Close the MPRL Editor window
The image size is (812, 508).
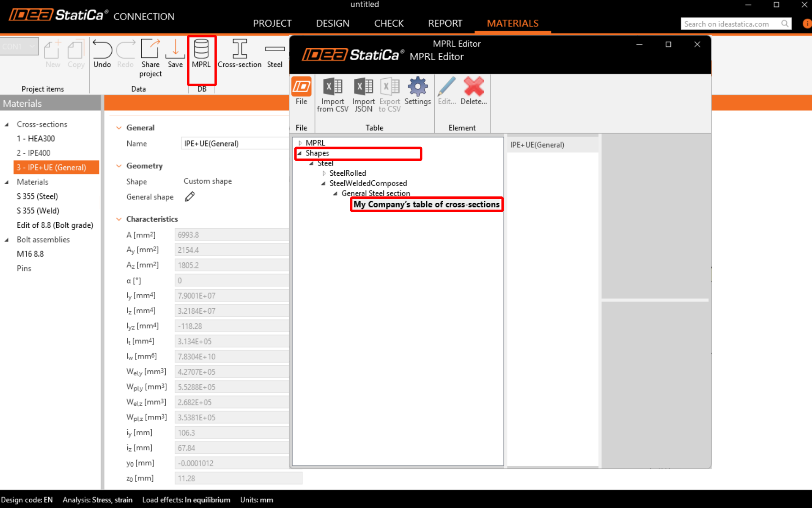[697, 44]
